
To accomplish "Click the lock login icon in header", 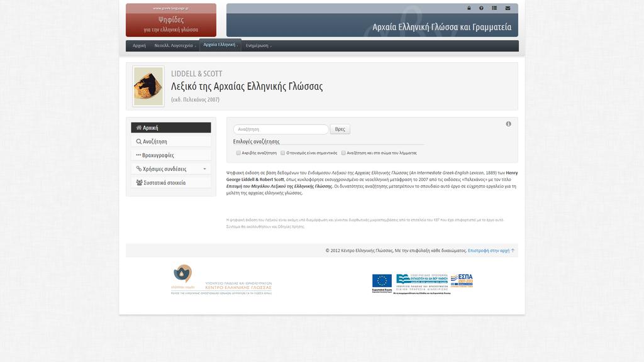I will tap(469, 8).
